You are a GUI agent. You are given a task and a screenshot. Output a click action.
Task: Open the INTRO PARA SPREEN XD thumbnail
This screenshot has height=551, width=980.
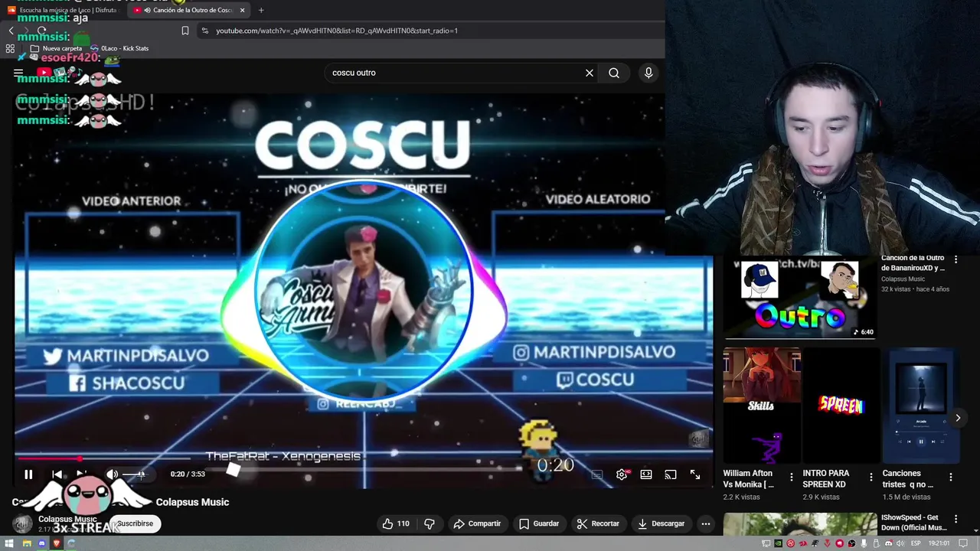tap(841, 406)
